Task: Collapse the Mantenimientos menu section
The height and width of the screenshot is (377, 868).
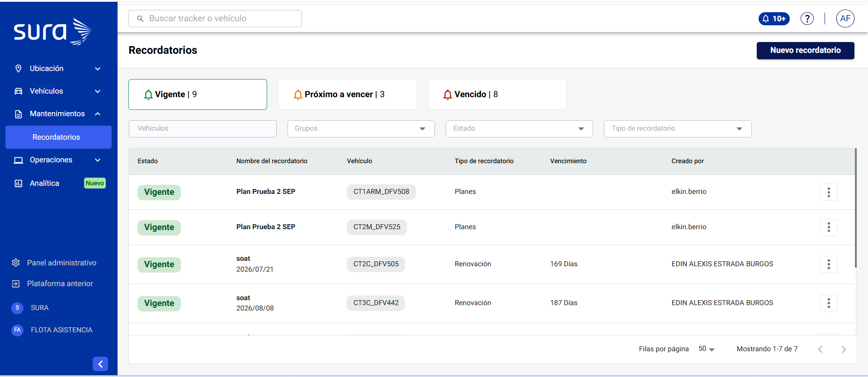Action: pos(58,114)
